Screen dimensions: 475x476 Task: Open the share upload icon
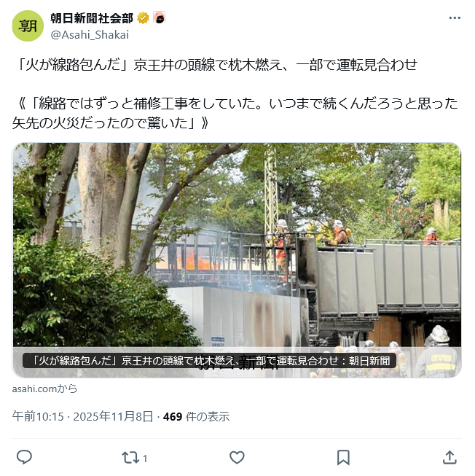(450, 458)
